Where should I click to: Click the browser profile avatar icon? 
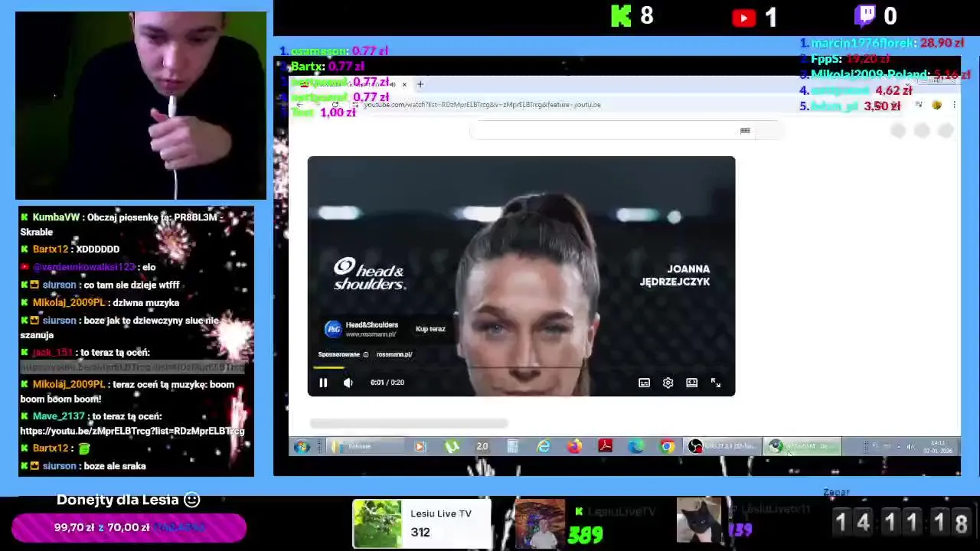click(x=936, y=105)
